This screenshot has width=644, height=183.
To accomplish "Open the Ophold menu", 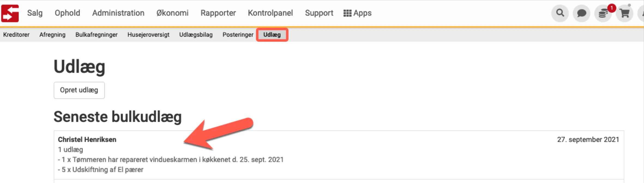I will [67, 13].
